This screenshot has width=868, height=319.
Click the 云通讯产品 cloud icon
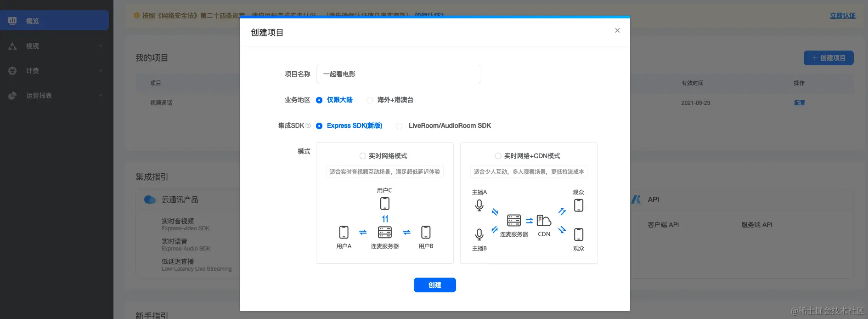coord(150,199)
